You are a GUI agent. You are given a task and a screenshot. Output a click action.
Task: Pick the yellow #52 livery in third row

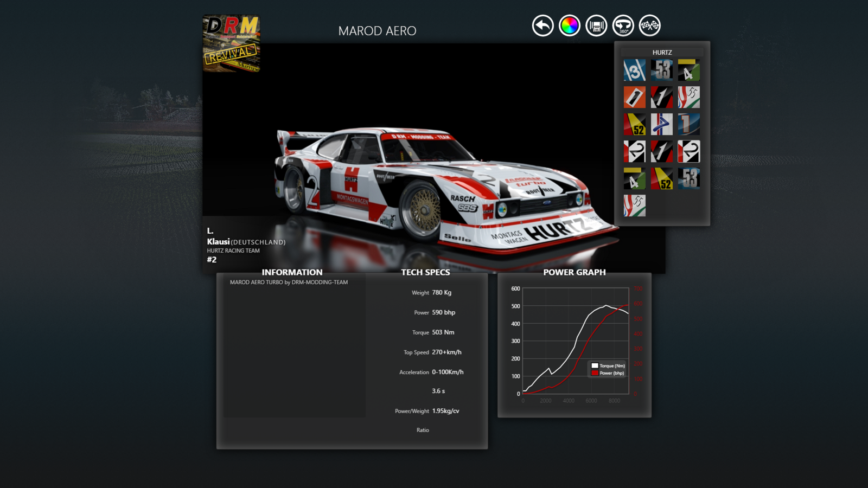click(x=635, y=125)
